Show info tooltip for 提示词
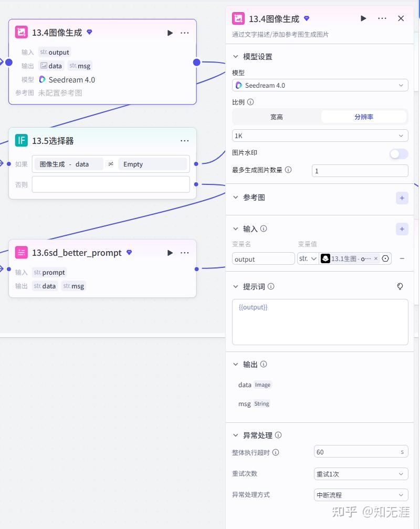The image size is (420, 529). [271, 286]
